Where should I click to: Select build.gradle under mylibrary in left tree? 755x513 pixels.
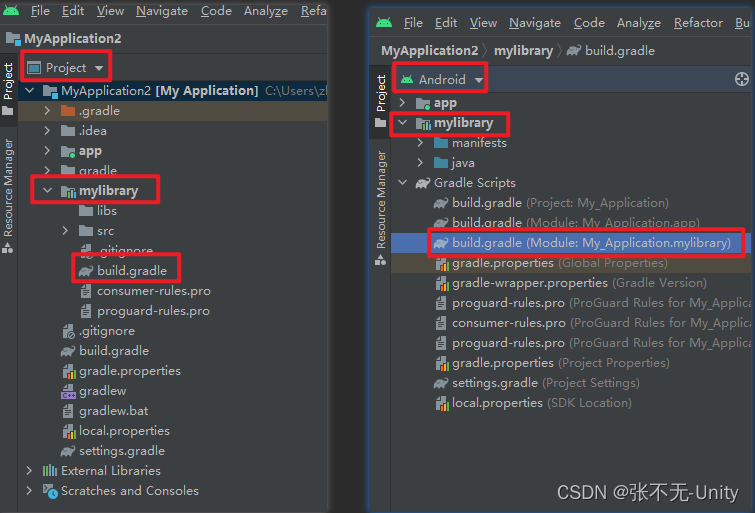point(123,271)
